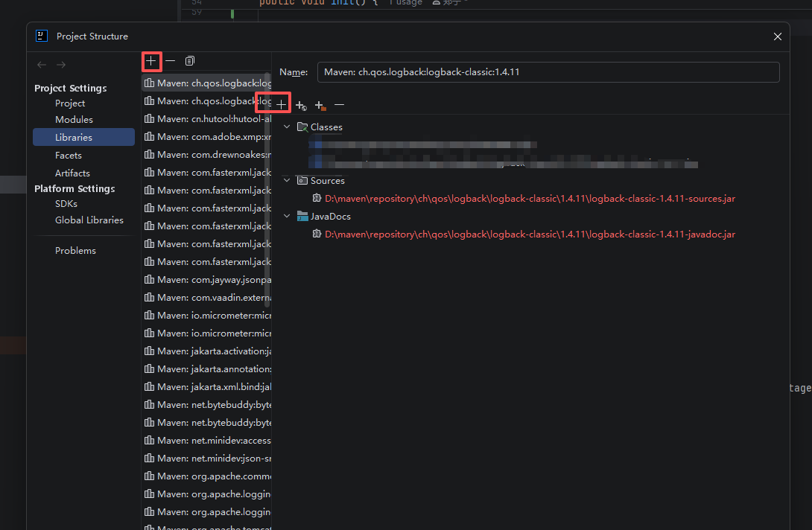Select Maven: com.jayway.jsonpath library
Viewport: 812px width, 530px height.
(206, 279)
